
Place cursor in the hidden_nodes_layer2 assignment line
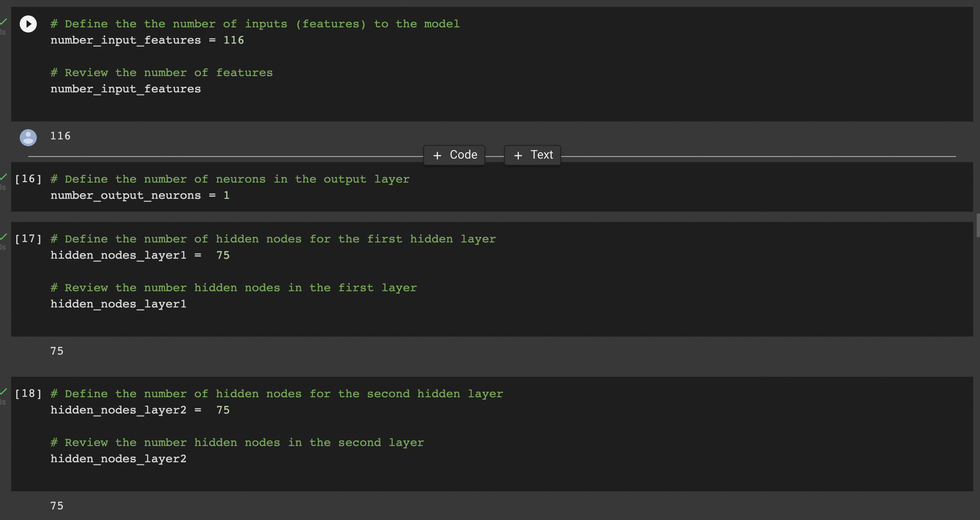(x=140, y=410)
